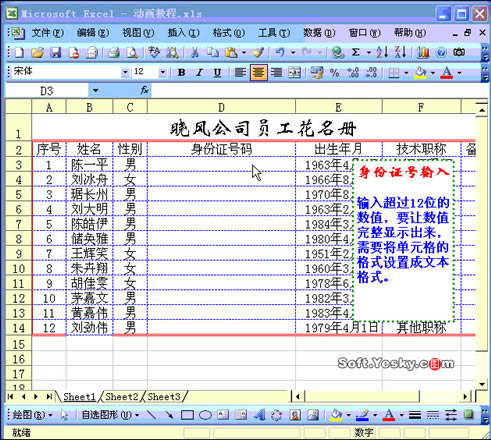The width and height of the screenshot is (491, 440).
Task: Switch to the Sheet2 tab
Action: click(x=122, y=397)
